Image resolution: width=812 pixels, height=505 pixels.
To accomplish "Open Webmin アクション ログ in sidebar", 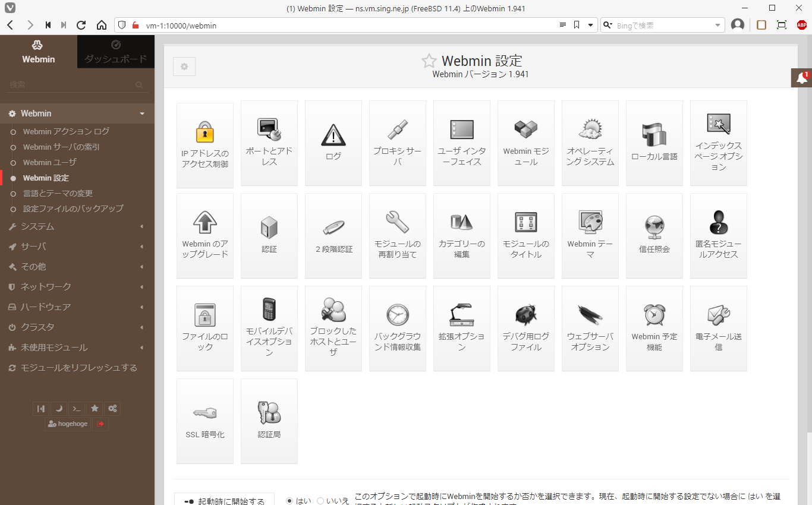I will click(66, 131).
